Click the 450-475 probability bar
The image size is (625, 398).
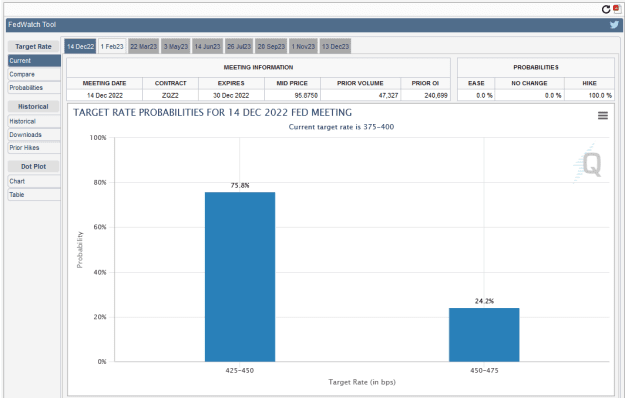484,335
